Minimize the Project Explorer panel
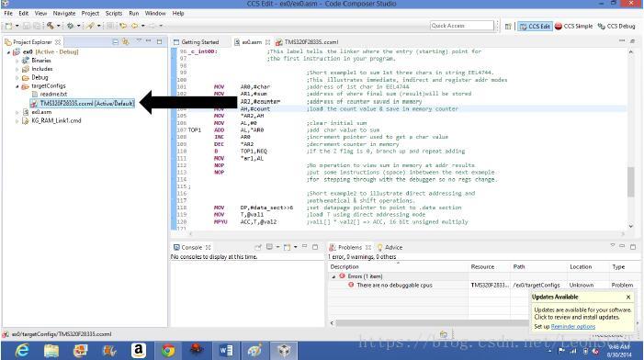The width and height of the screenshot is (644, 360). pos(149,41)
